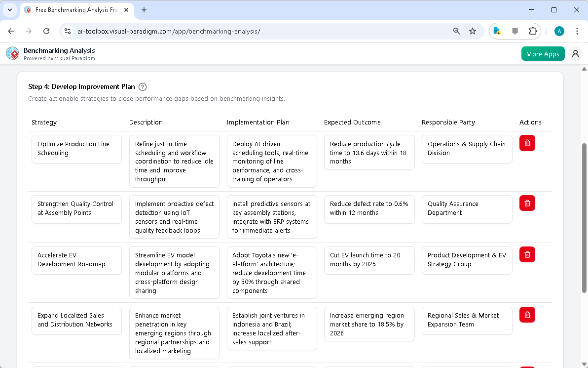Click the More Apps button

[543, 53]
